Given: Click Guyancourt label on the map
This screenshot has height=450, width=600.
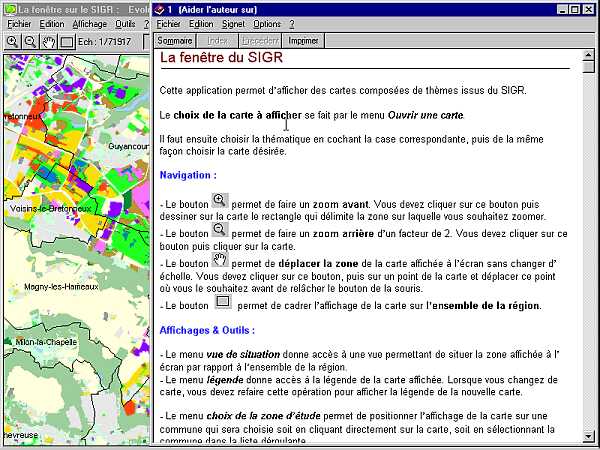Looking at the screenshot, I should tap(129, 146).
